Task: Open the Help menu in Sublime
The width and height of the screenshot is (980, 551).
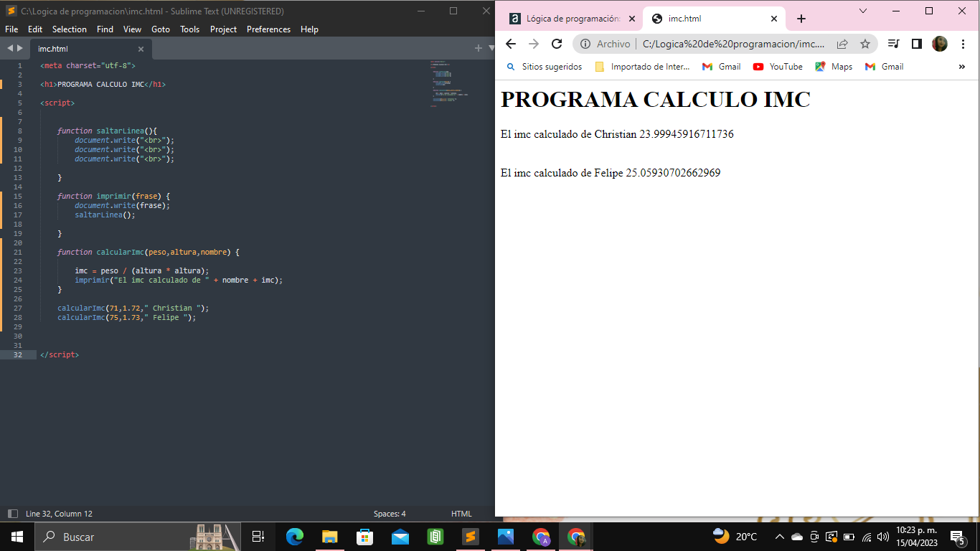Action: 309,29
